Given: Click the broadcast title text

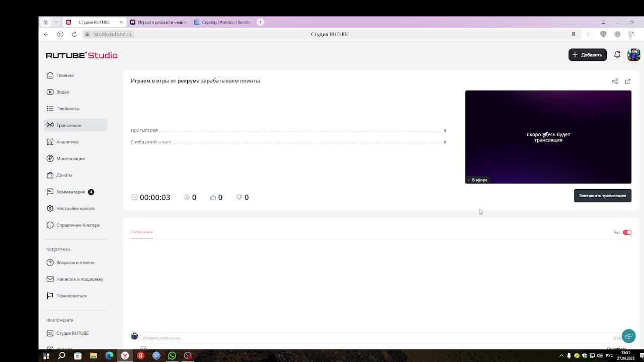Looking at the screenshot, I should click(x=195, y=80).
